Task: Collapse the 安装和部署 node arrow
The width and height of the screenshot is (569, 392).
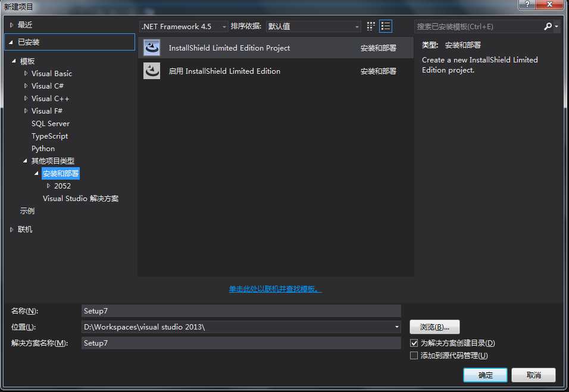Action: [36, 173]
